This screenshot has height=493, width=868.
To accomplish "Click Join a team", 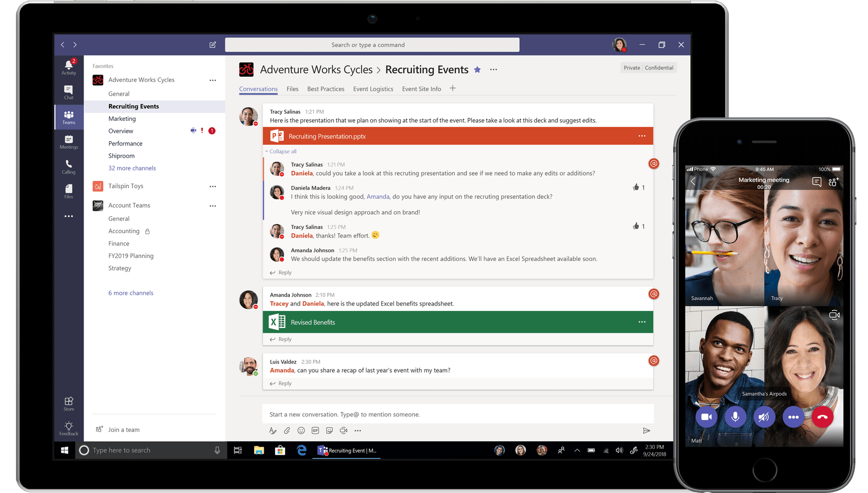I will point(118,430).
